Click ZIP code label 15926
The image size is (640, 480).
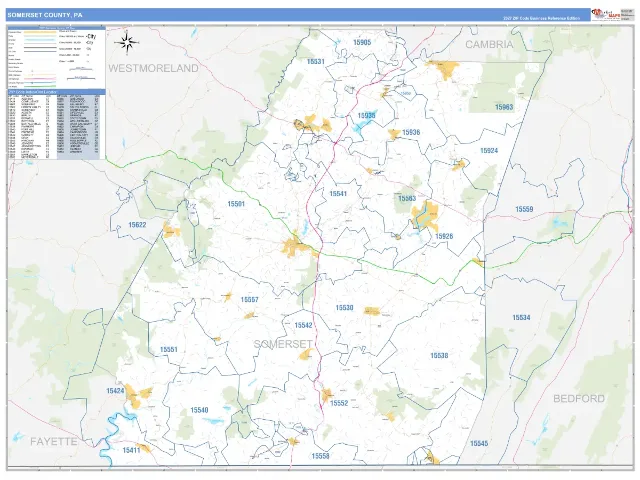pyautogui.click(x=444, y=236)
